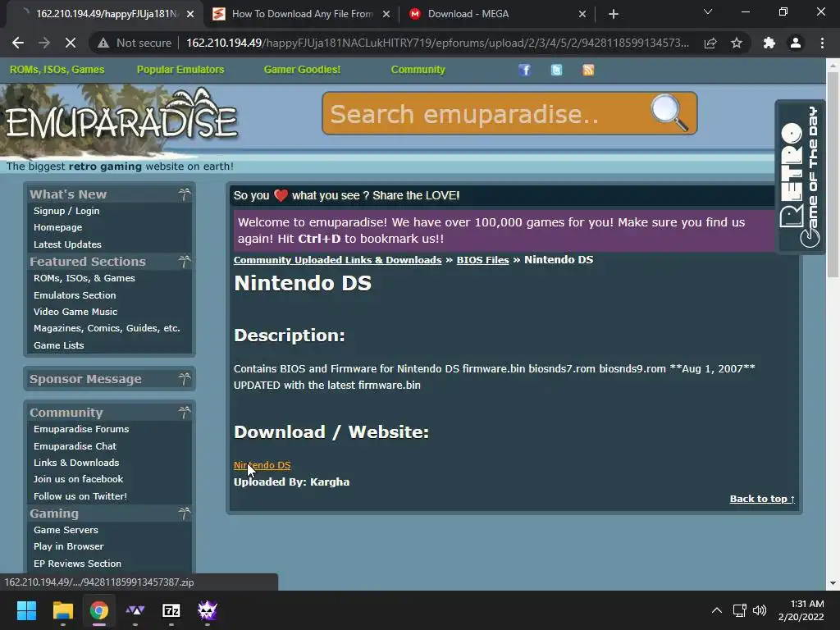Close the How To Download tab
840x630 pixels.
tap(386, 14)
